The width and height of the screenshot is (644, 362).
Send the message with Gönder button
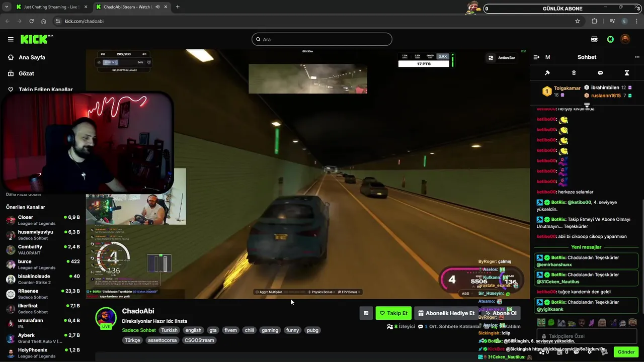coord(626,352)
